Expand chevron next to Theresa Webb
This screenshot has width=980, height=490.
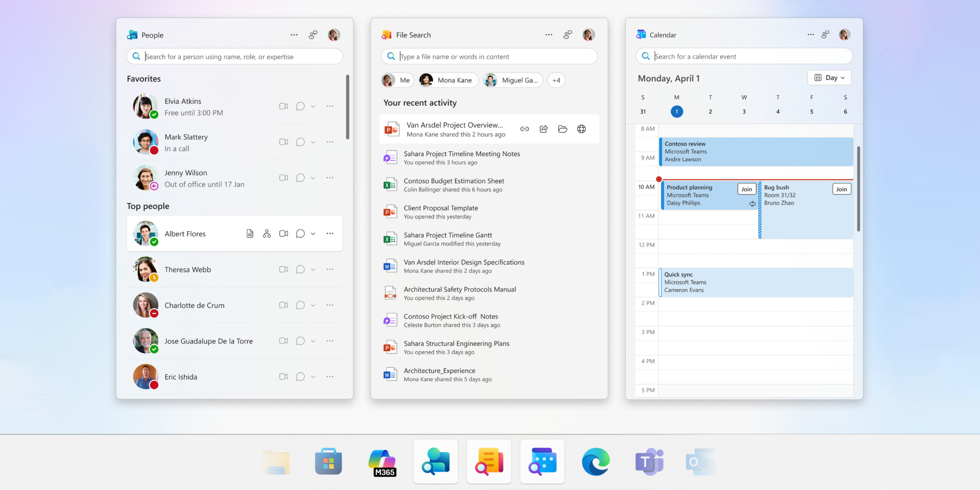pos(313,269)
